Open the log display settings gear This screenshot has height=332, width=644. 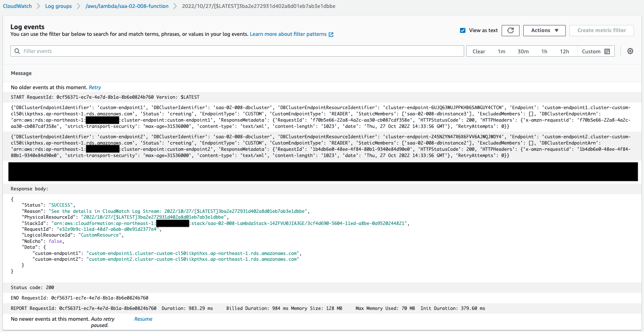pos(630,51)
